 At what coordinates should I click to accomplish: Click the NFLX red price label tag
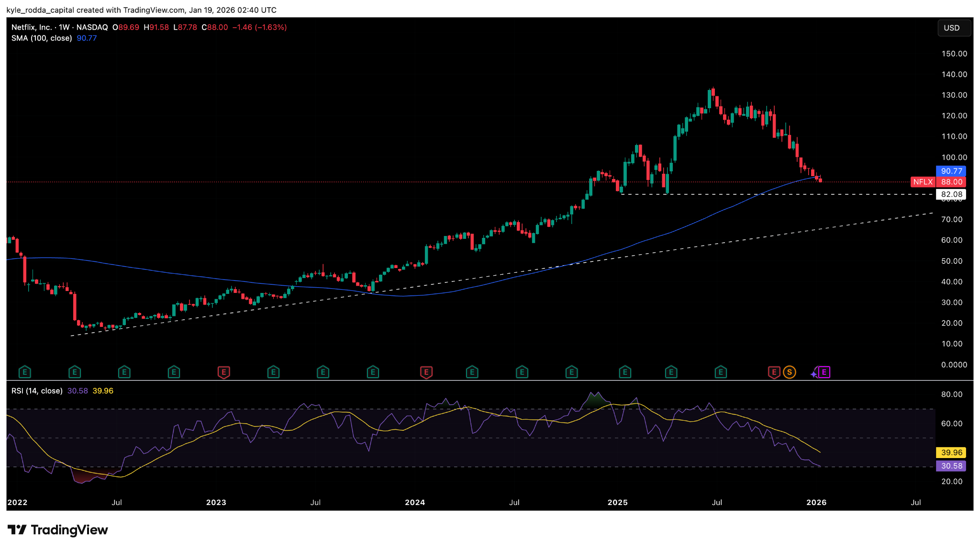point(923,182)
